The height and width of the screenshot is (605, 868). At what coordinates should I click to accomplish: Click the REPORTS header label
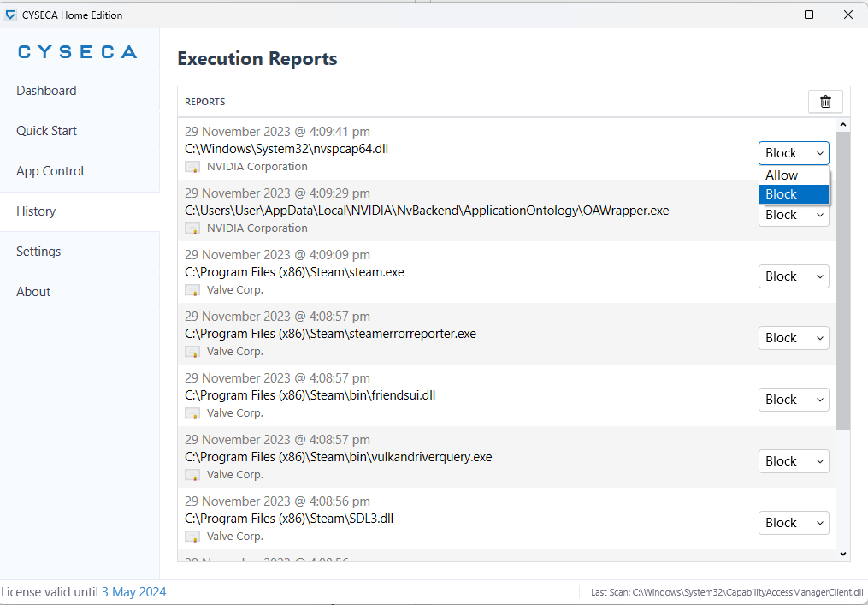pos(205,102)
